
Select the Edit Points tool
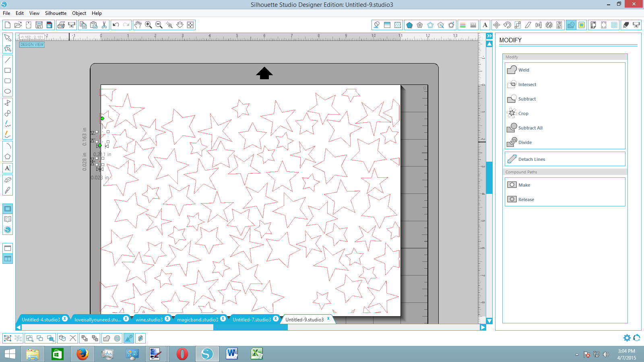pyautogui.click(x=7, y=48)
